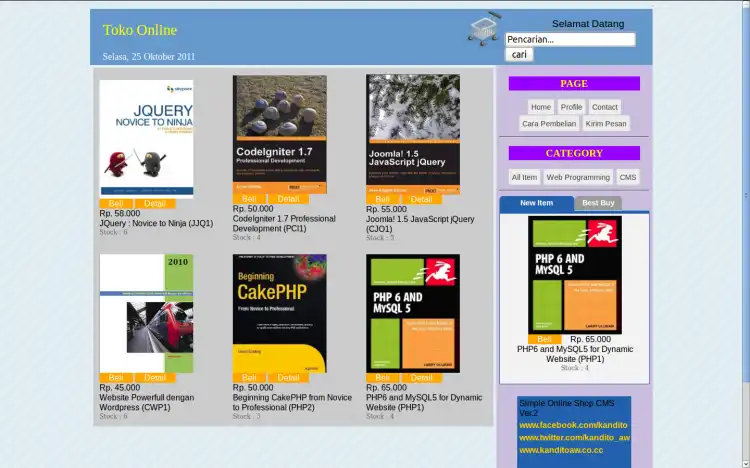Click Detail under CodeIgniter 1.7 book
The image size is (750, 468).
[x=288, y=199]
